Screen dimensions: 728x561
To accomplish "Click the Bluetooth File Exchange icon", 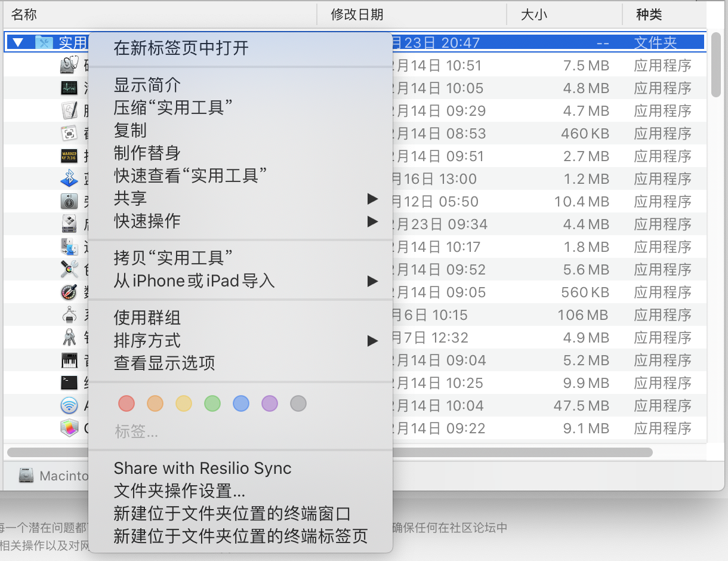I will point(69,179).
